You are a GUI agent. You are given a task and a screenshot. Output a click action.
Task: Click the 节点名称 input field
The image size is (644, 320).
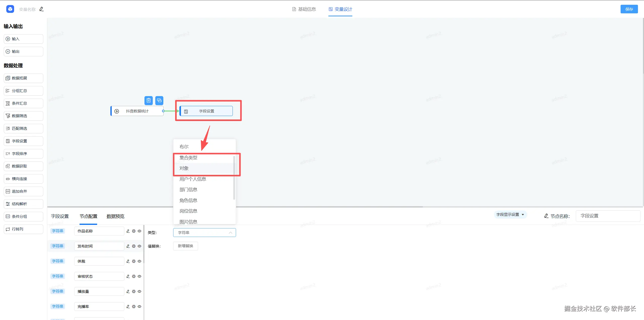(x=608, y=216)
